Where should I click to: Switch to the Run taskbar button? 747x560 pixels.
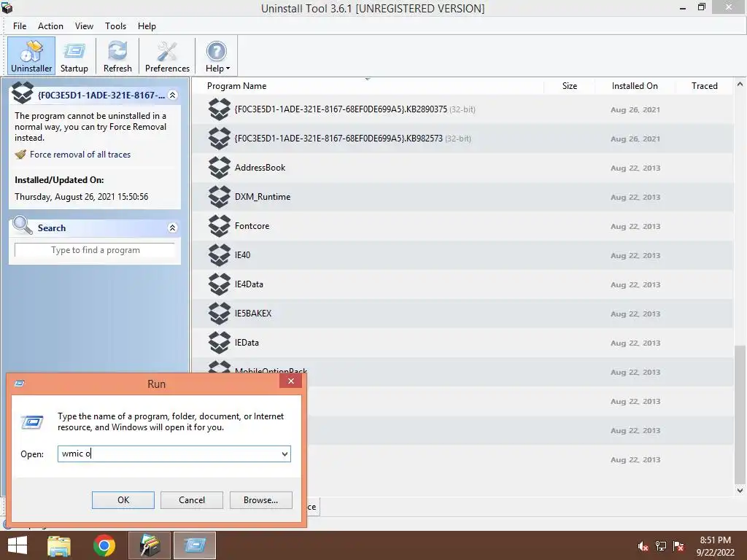195,545
